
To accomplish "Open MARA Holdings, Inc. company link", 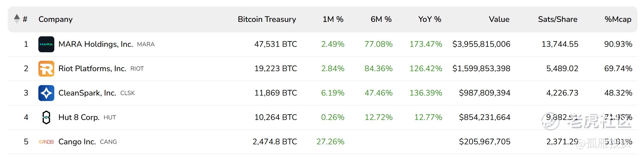I will coord(96,44).
